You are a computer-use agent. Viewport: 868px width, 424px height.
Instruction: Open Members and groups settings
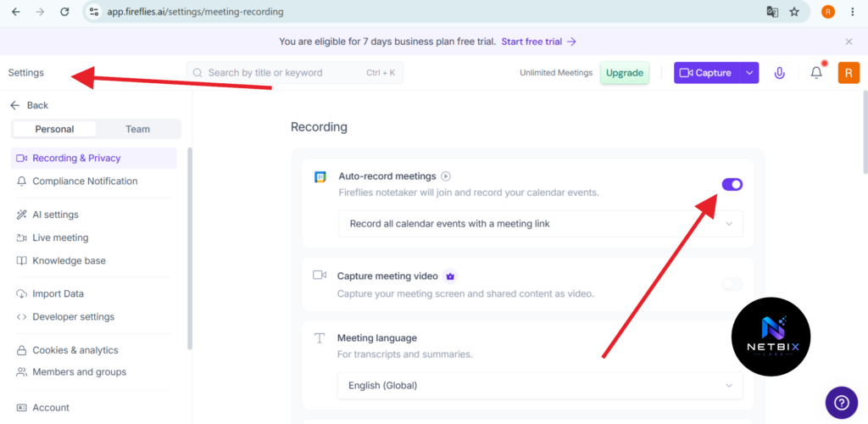click(x=94, y=372)
